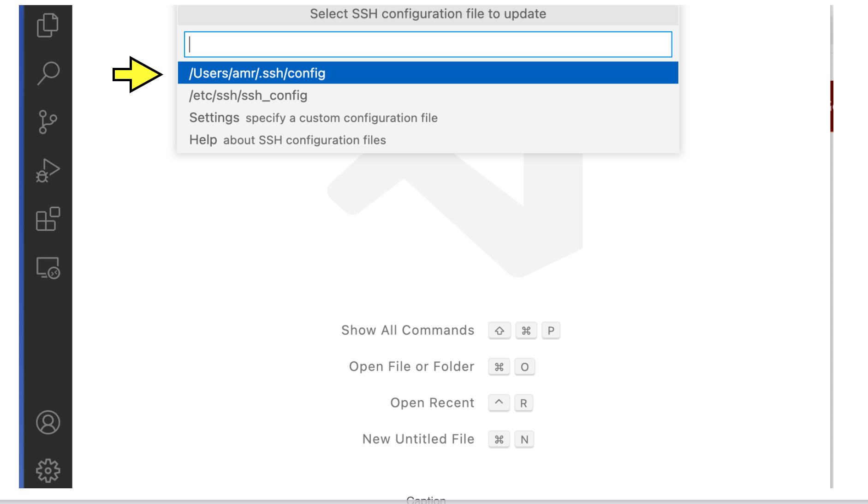
Task: Click the Accounts icon
Action: [x=48, y=421]
